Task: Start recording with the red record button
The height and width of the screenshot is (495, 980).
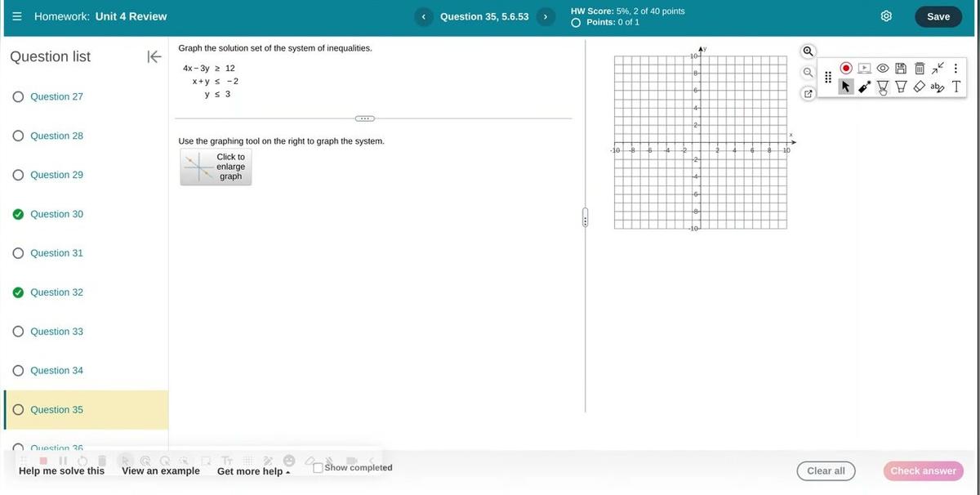Action: tap(846, 68)
